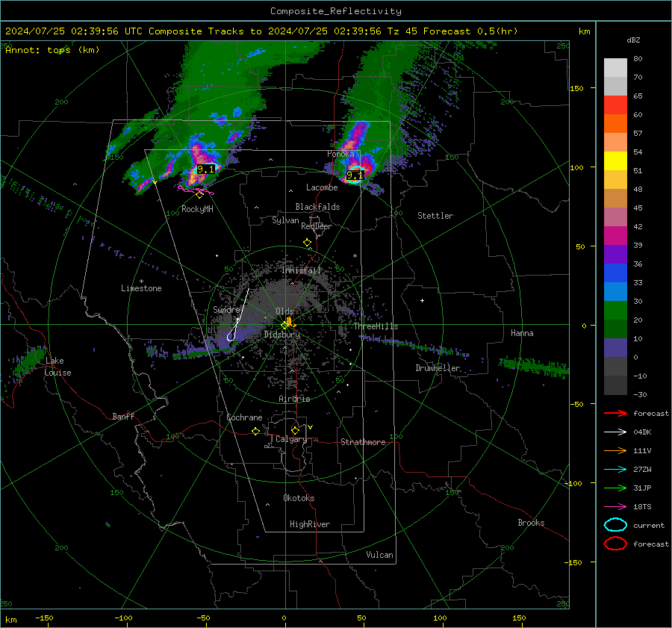672x628 pixels.
Task: Click the Didsbury town label
Action: click(x=281, y=335)
